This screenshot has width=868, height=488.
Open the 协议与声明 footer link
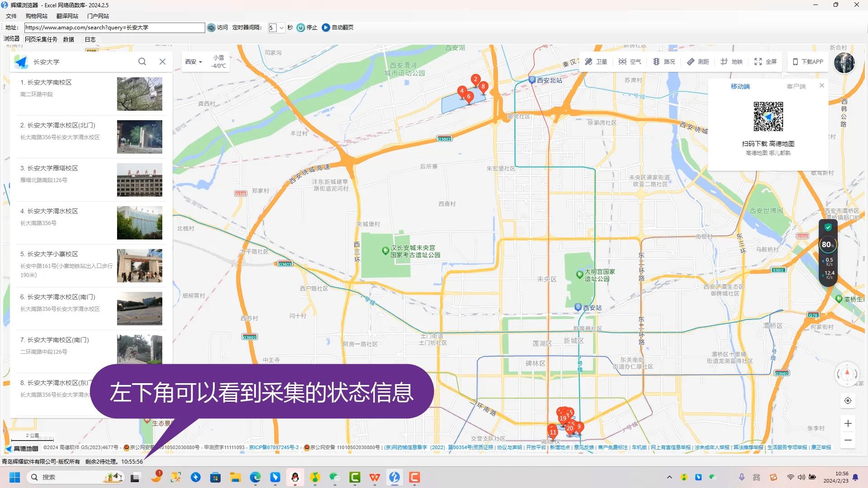509,447
